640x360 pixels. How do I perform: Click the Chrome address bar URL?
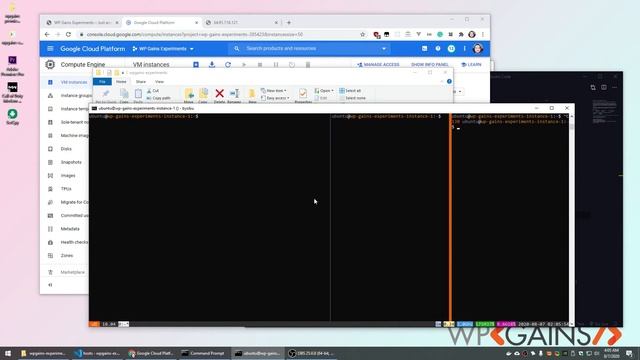(x=195, y=35)
